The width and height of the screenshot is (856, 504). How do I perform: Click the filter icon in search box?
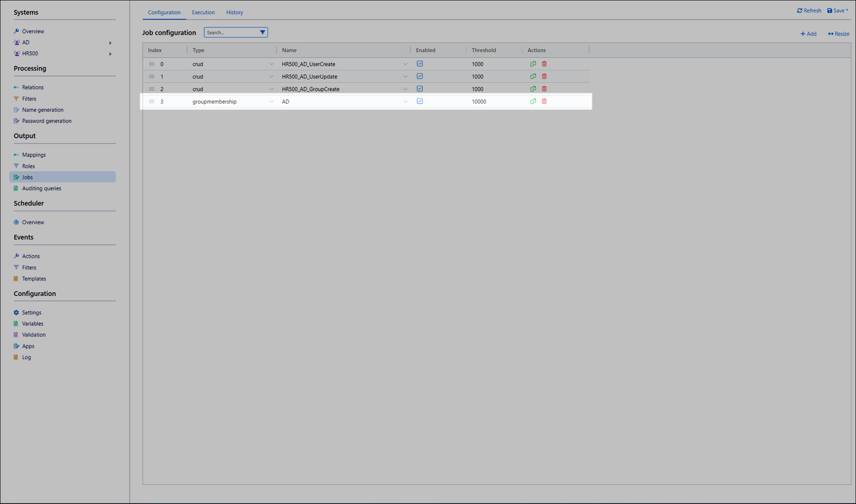click(x=263, y=33)
